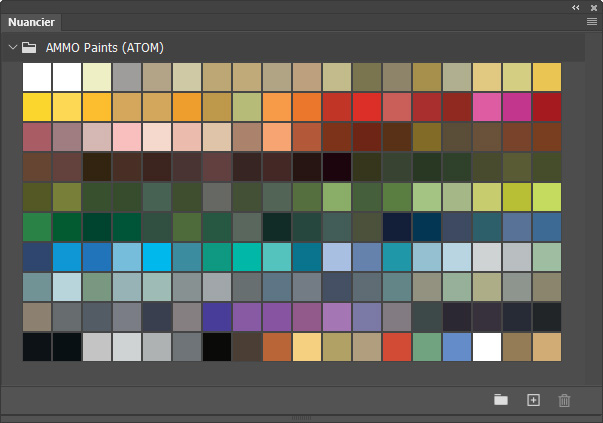Collapse the AMMO Paints (ATOM) group chevron
Viewport: 603px width, 423px height.
pyautogui.click(x=13, y=47)
